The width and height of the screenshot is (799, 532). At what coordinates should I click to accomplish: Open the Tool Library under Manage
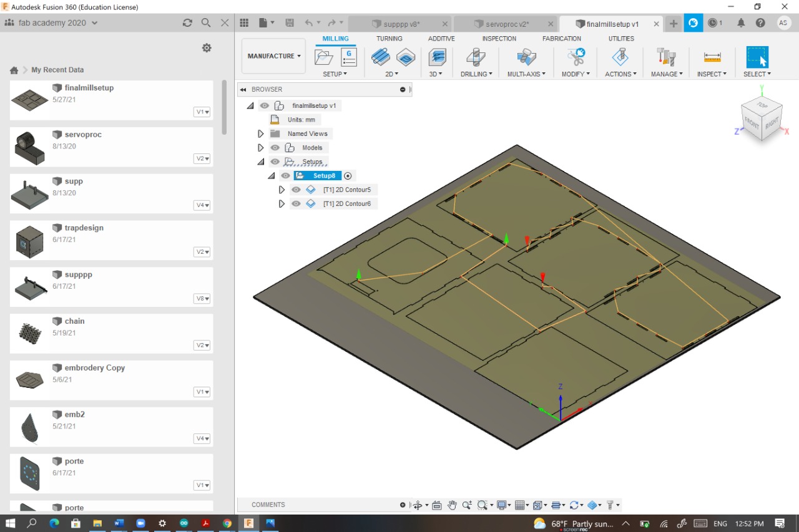coord(666,57)
